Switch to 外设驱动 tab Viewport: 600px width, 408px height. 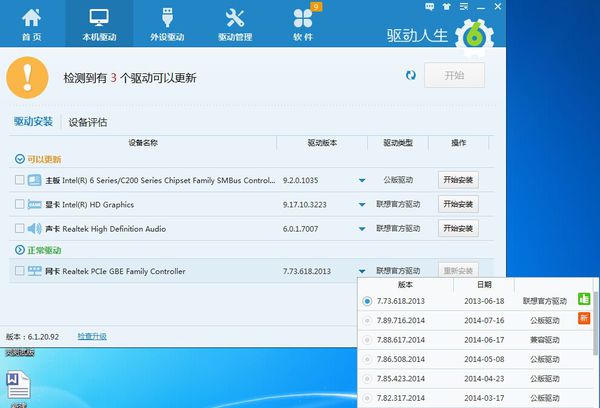coord(167,24)
